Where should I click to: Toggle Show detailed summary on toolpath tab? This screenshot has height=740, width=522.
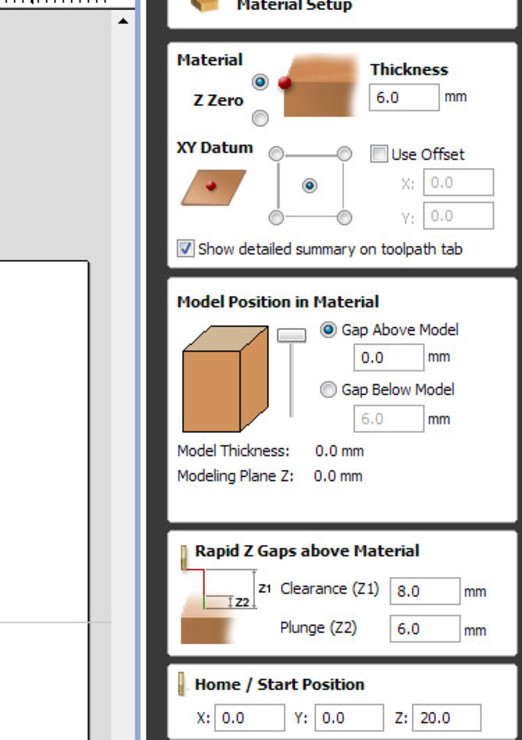pos(185,248)
